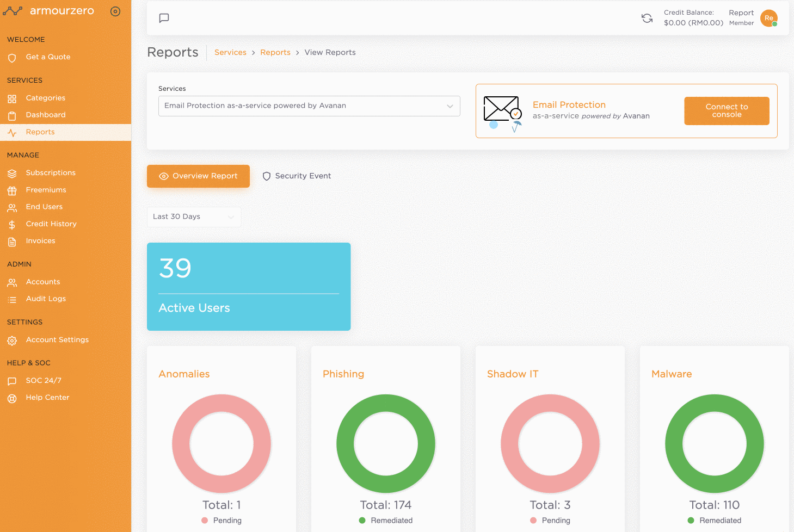Click the Accounts people icon
The height and width of the screenshot is (532, 794).
tap(12, 283)
